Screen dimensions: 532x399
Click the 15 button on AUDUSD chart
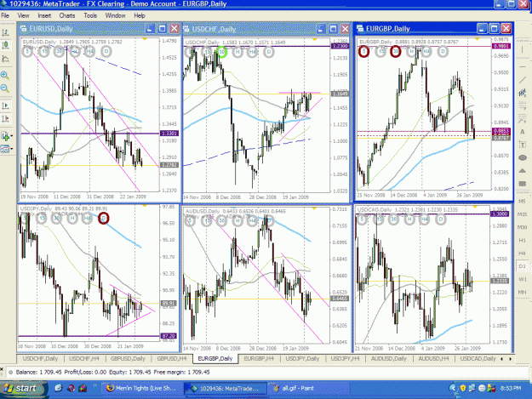[206, 221]
